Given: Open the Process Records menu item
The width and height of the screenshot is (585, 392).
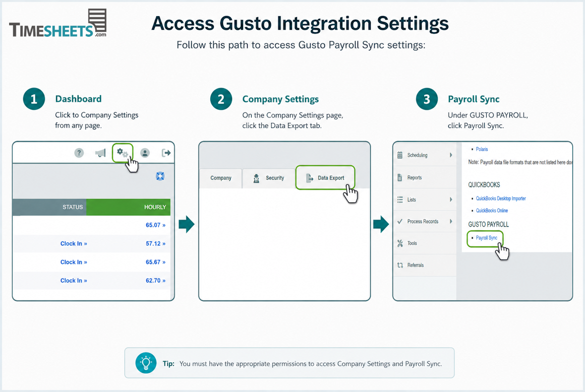Looking at the screenshot, I should pos(425,221).
